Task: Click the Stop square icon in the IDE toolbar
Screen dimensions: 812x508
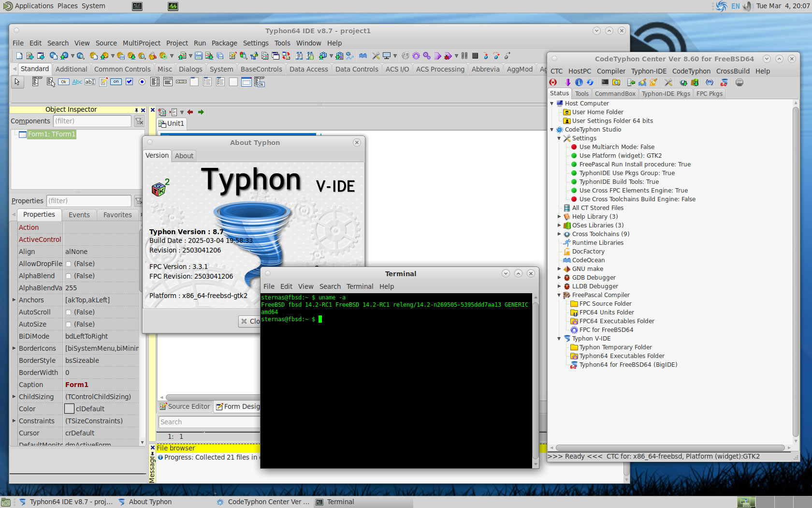Action: point(475,56)
